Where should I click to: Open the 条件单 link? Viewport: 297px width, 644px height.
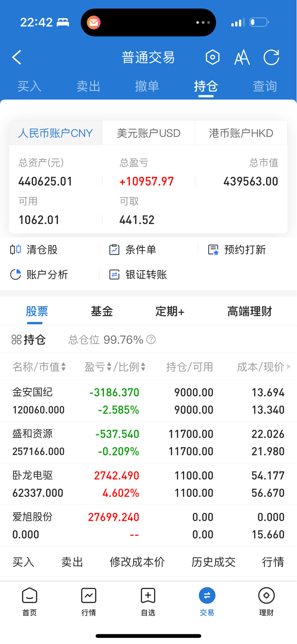tap(141, 249)
